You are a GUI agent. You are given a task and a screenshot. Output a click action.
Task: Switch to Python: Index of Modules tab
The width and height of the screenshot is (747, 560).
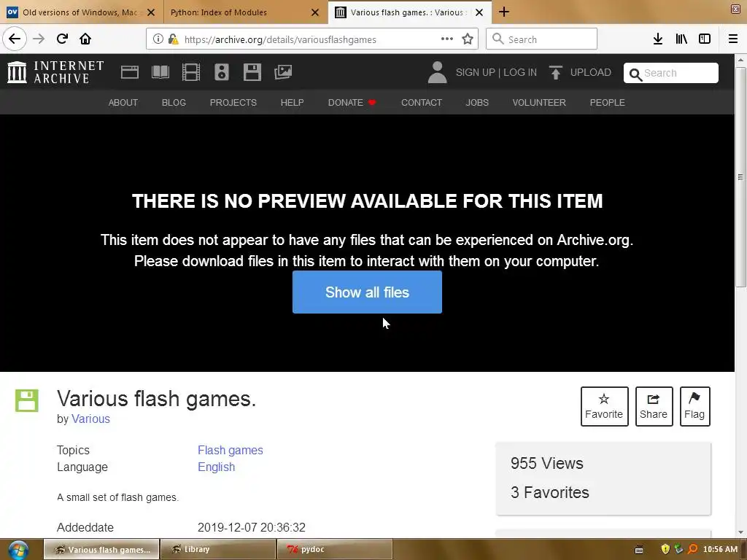pyautogui.click(x=218, y=12)
